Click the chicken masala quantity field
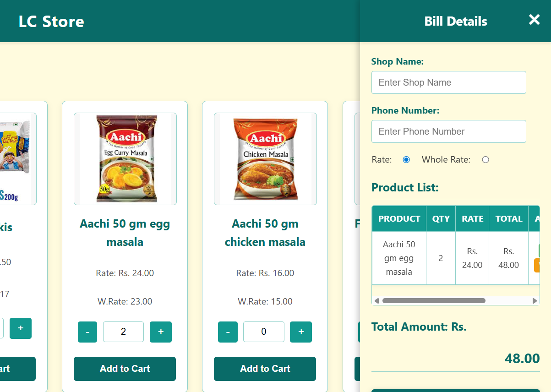Image resolution: width=551 pixels, height=392 pixels. pos(263,332)
